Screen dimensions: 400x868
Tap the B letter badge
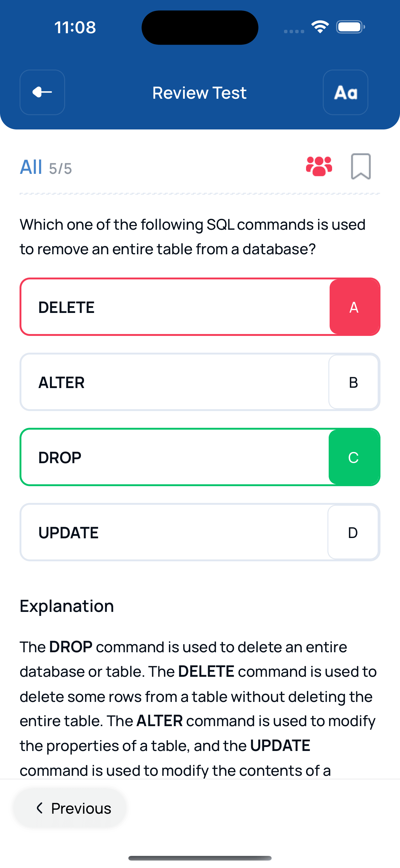point(353,382)
